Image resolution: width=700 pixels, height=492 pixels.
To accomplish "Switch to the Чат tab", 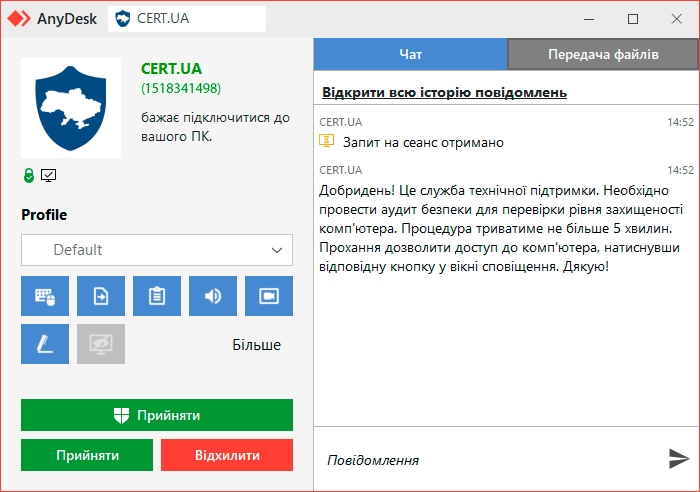I will (410, 54).
